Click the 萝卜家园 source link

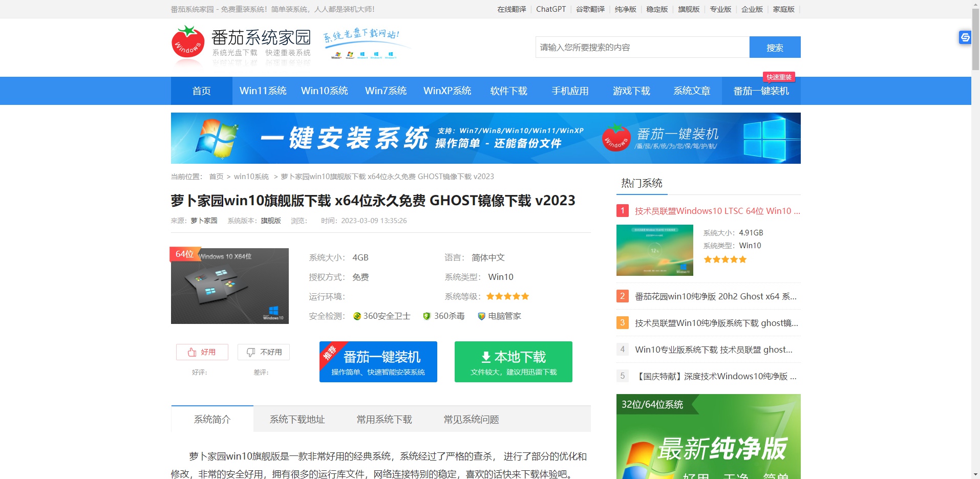click(204, 221)
